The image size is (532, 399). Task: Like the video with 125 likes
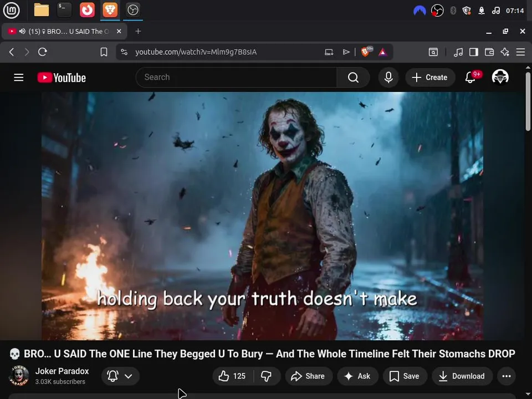coord(232,376)
